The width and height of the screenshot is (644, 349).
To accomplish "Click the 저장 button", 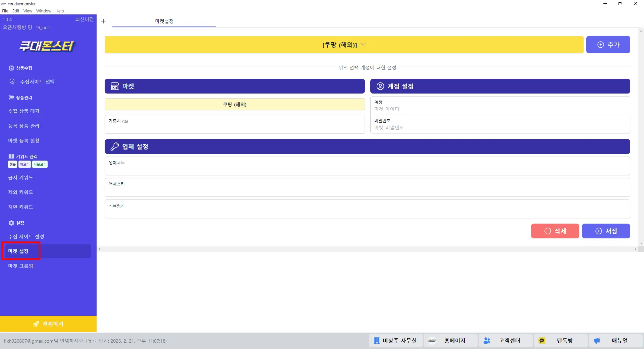I will coord(606,231).
